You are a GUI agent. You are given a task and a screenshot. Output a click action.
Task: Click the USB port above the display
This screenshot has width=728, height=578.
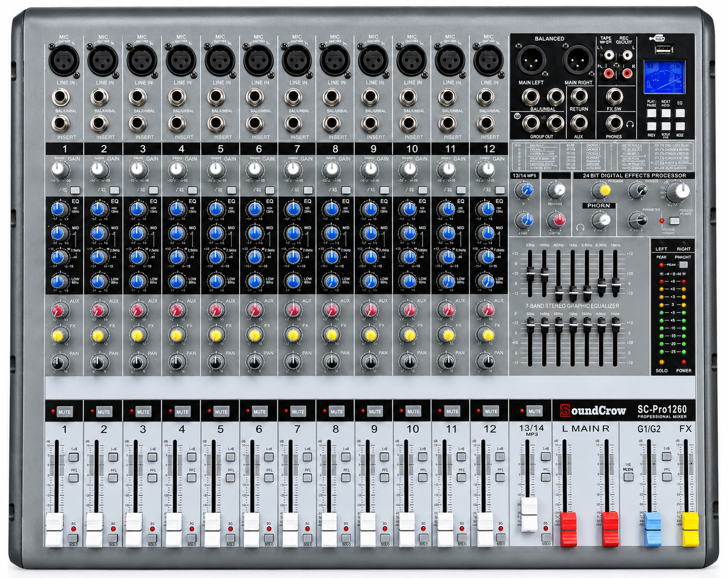664,50
